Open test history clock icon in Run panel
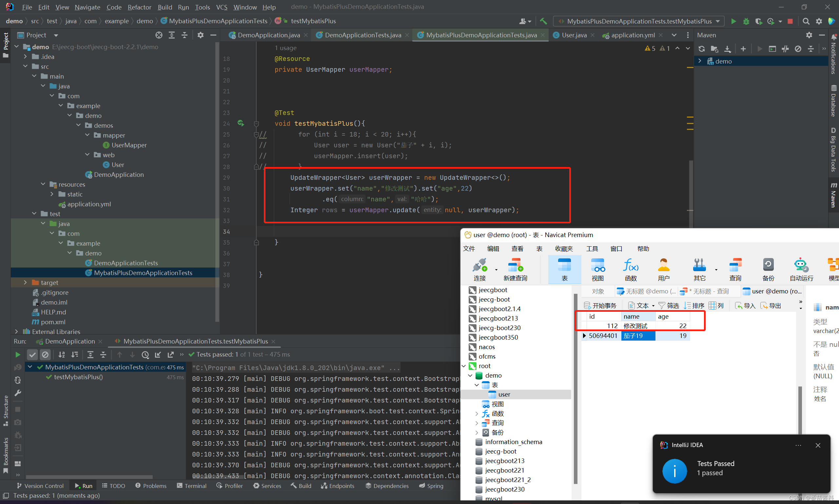 (145, 355)
